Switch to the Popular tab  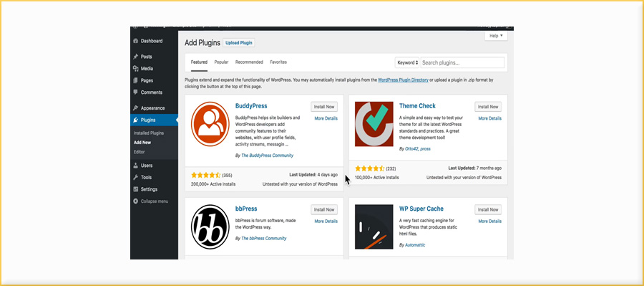click(221, 62)
